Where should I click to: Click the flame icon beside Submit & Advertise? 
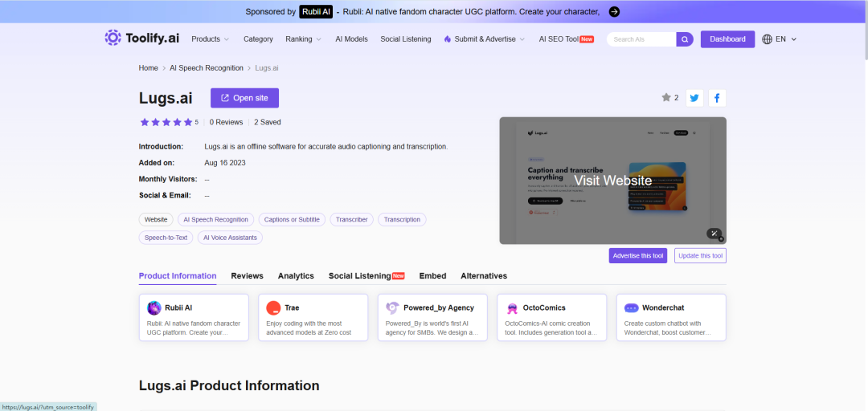448,39
